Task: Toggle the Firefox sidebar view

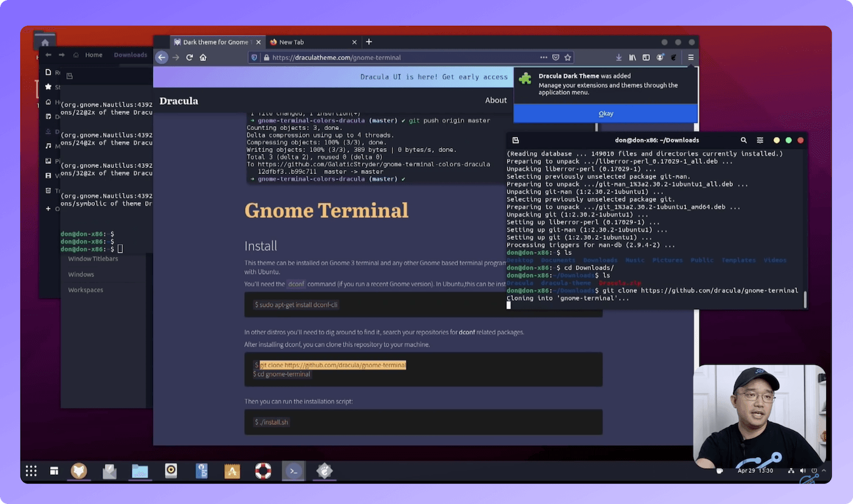Action: tap(646, 57)
